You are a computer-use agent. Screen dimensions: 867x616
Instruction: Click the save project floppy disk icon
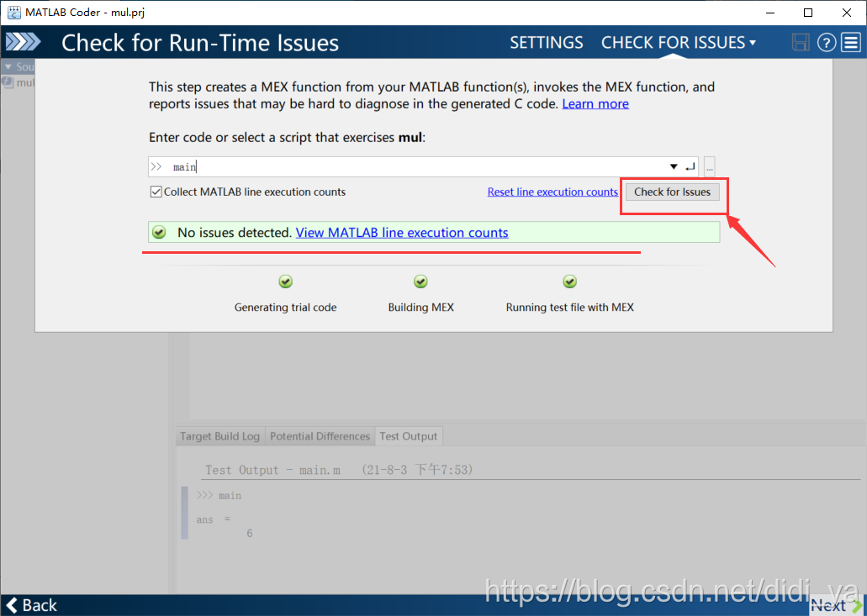[x=800, y=43]
